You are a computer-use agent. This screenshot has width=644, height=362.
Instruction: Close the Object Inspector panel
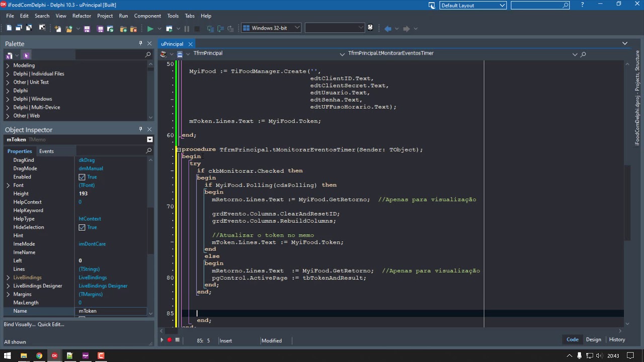tap(149, 130)
